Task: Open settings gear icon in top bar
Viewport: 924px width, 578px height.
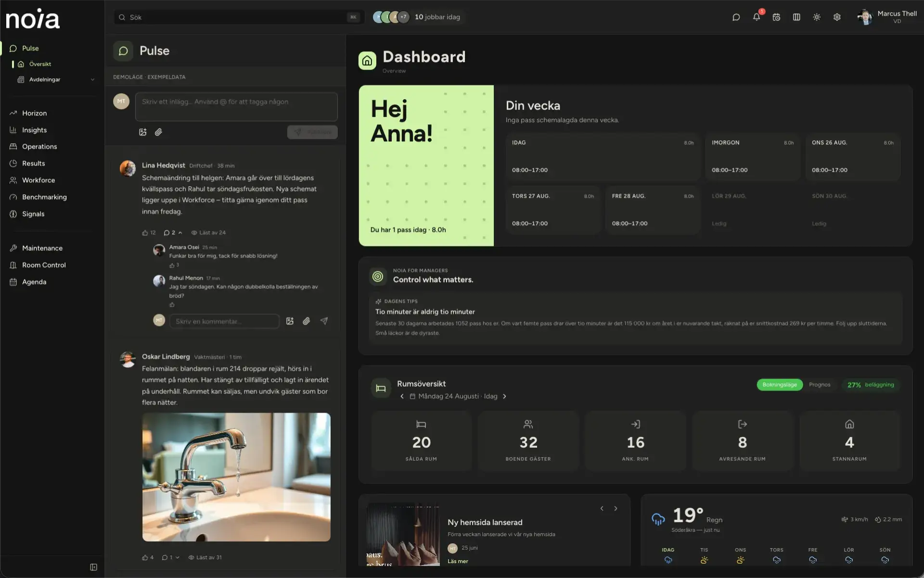Action: click(837, 17)
